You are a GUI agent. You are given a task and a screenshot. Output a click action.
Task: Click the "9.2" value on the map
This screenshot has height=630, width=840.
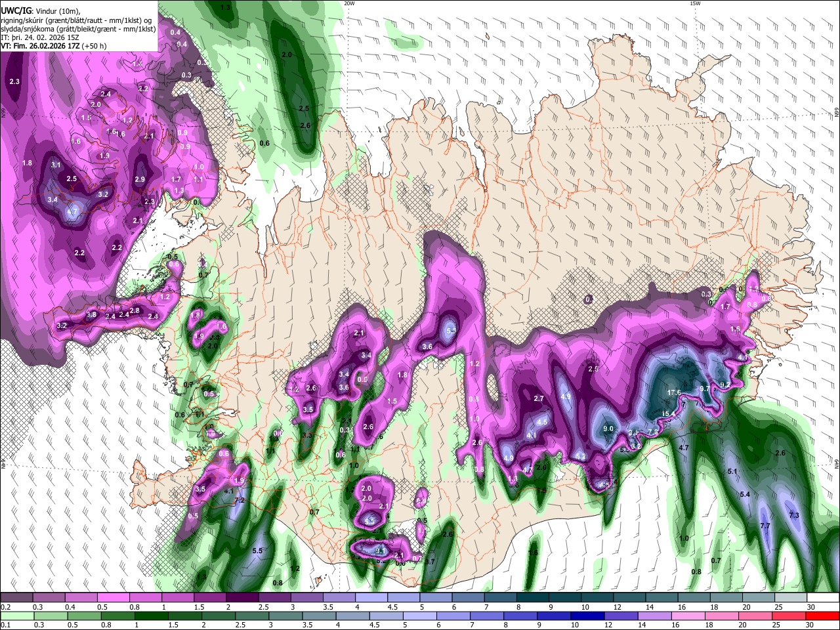pyautogui.click(x=726, y=385)
